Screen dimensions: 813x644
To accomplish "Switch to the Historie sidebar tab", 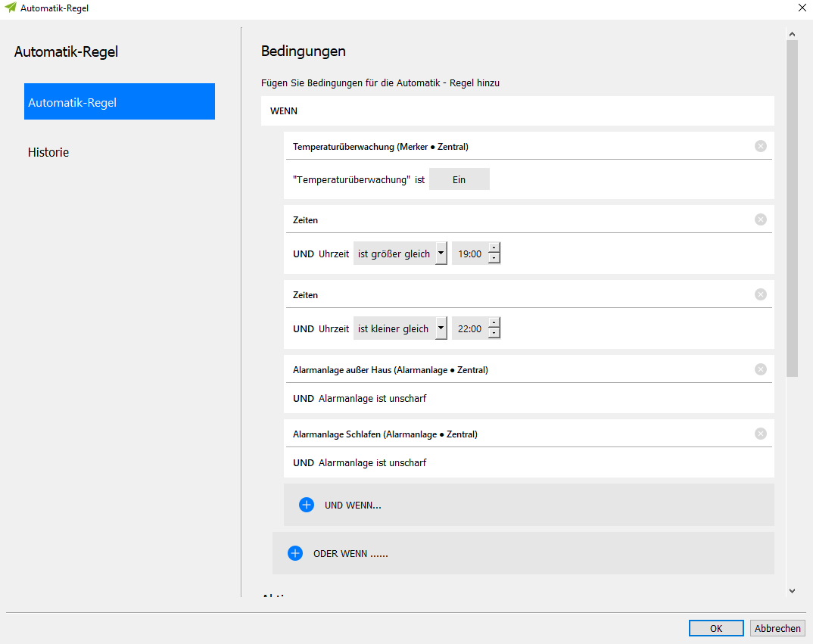I will tap(48, 152).
